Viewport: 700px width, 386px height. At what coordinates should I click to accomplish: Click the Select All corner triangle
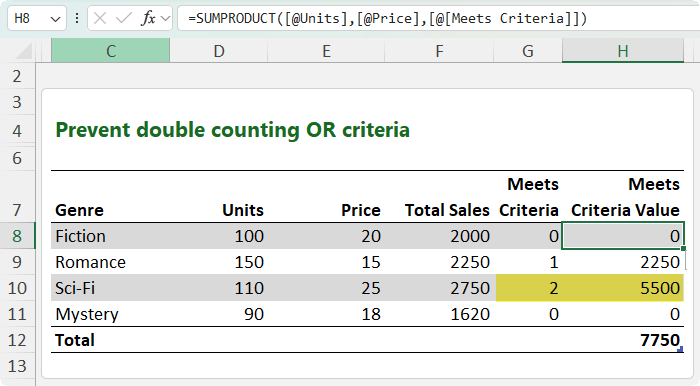tap(25, 51)
